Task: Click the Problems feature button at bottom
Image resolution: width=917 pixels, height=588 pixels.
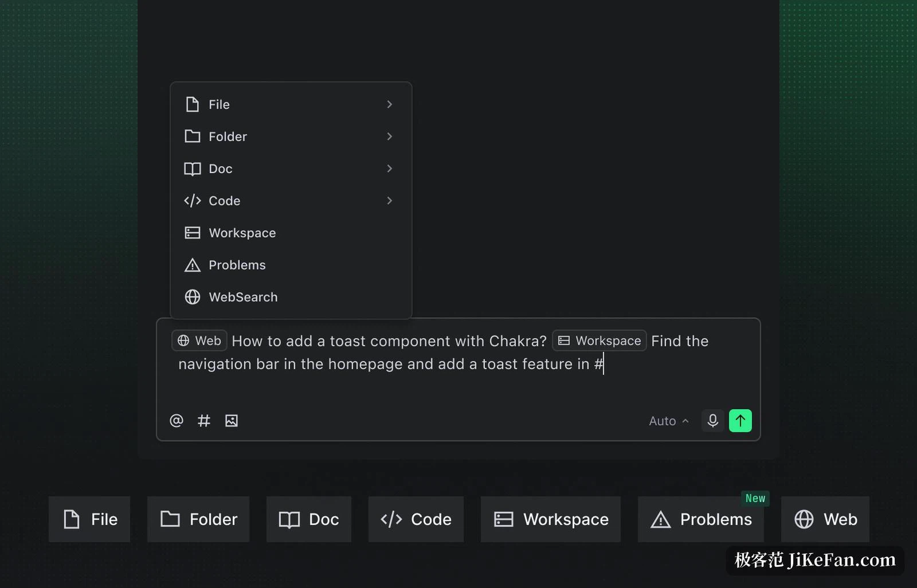Action: click(701, 519)
